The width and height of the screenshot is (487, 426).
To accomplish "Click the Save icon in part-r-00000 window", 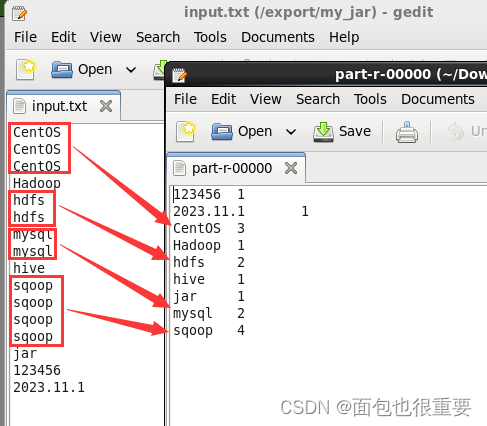I will (323, 132).
